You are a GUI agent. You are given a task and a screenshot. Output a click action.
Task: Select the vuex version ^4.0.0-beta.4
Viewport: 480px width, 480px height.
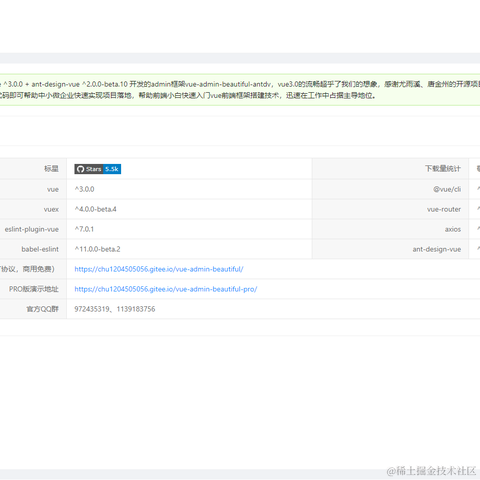[x=95, y=209]
